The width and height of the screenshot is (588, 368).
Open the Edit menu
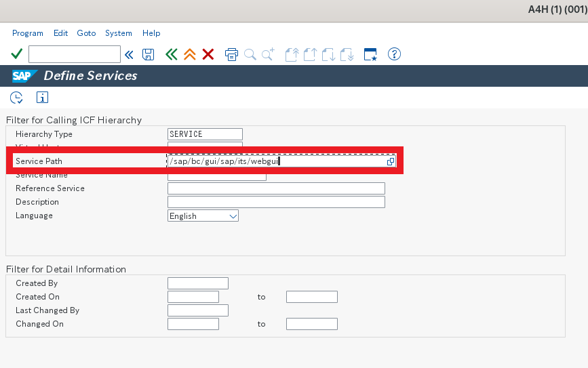coord(61,33)
